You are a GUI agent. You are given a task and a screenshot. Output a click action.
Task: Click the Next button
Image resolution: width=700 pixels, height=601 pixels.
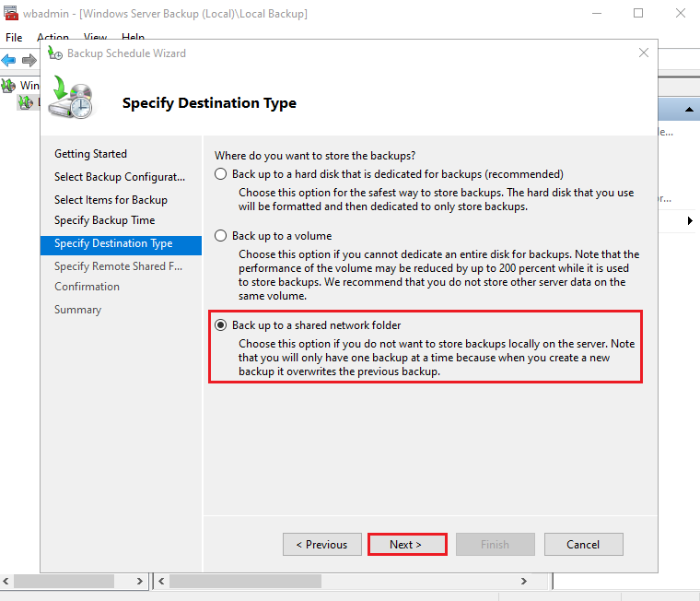[x=406, y=545]
